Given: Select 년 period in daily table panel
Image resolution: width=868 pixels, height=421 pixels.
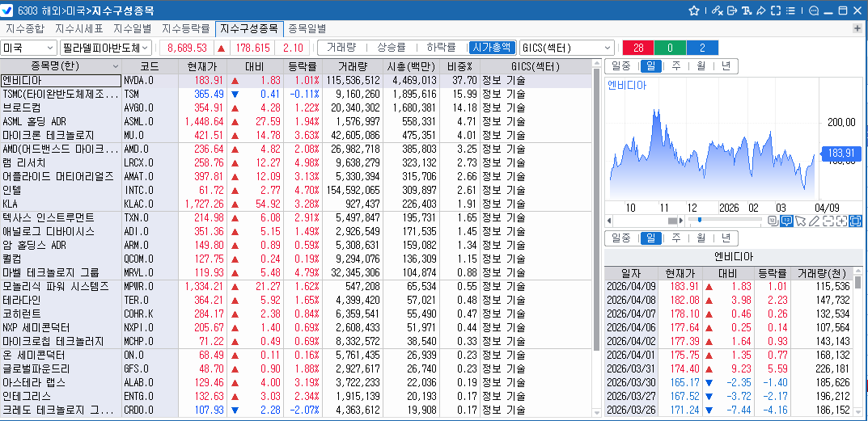Looking at the screenshot, I should 726,238.
